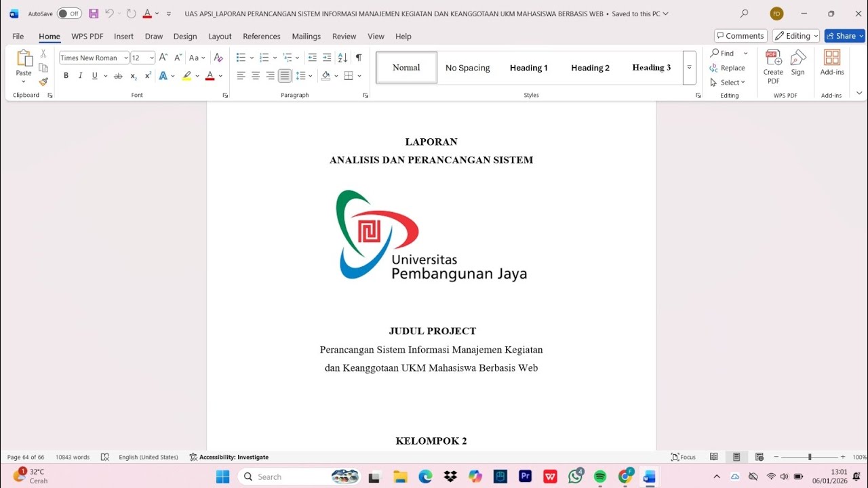The height and width of the screenshot is (488, 868).
Task: Switch to Web Layout view icon
Action: tap(759, 457)
